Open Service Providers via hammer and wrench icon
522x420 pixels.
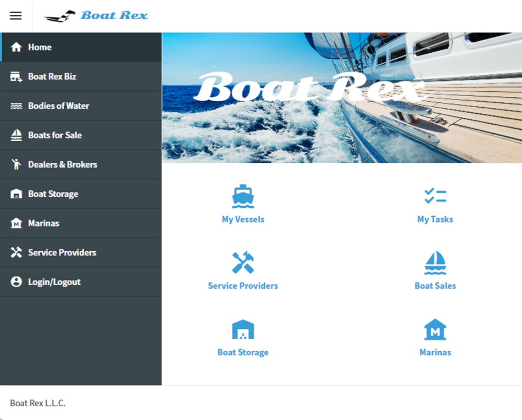point(243,262)
